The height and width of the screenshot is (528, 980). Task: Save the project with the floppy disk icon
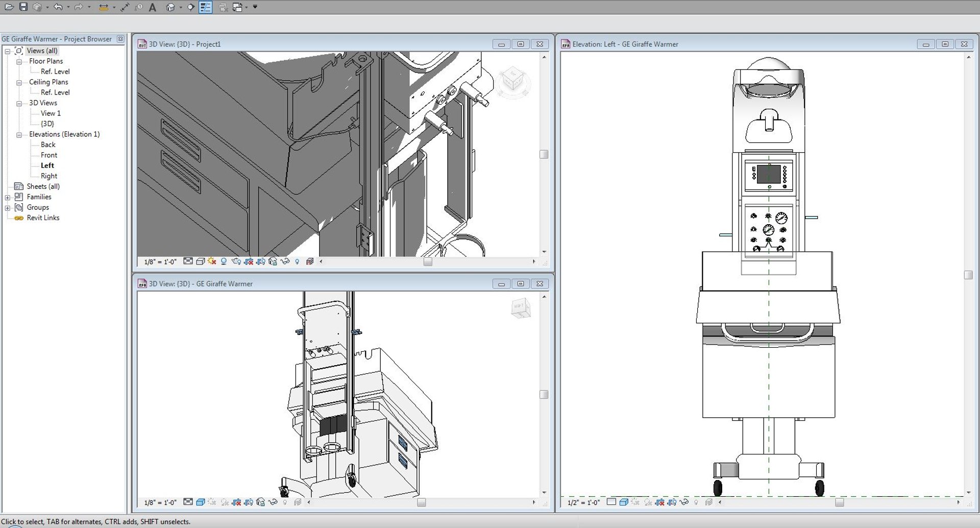pyautogui.click(x=23, y=7)
